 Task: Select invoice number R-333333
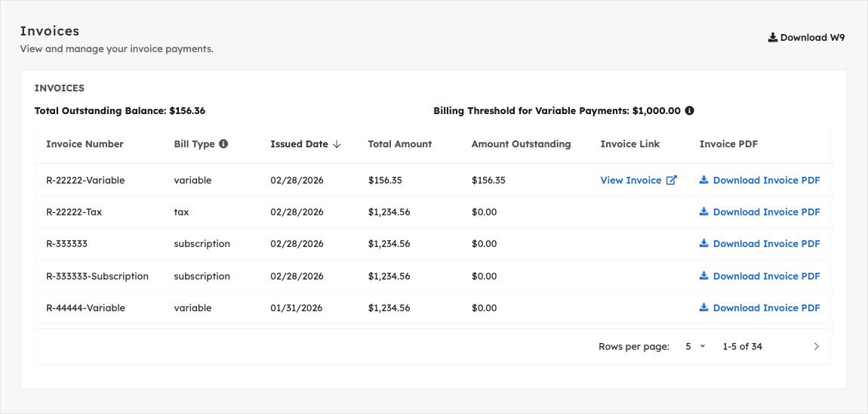(66, 243)
